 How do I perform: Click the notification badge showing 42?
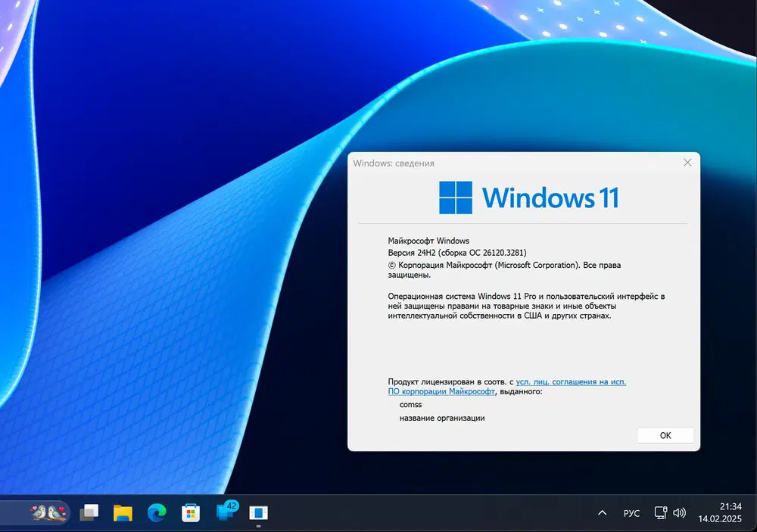pos(232,506)
